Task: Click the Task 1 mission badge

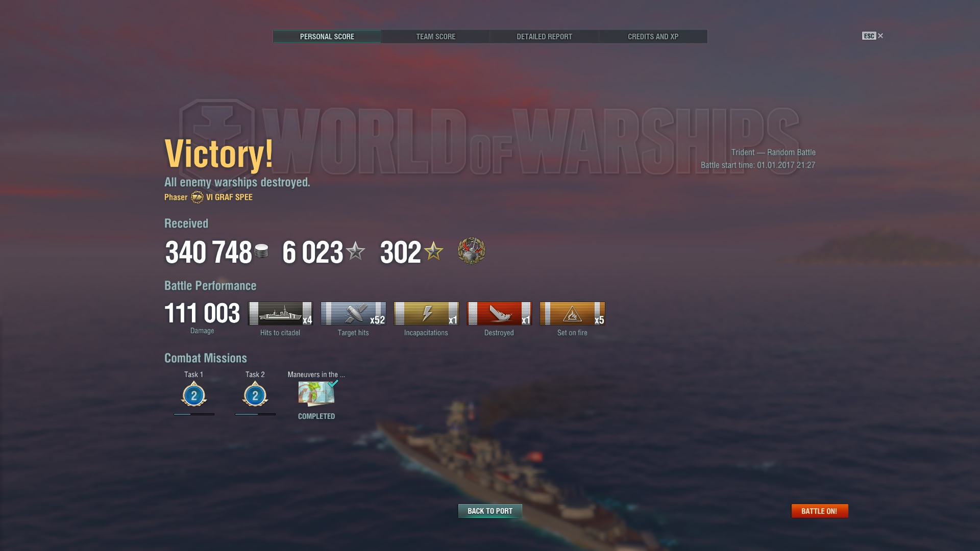Action: [194, 394]
